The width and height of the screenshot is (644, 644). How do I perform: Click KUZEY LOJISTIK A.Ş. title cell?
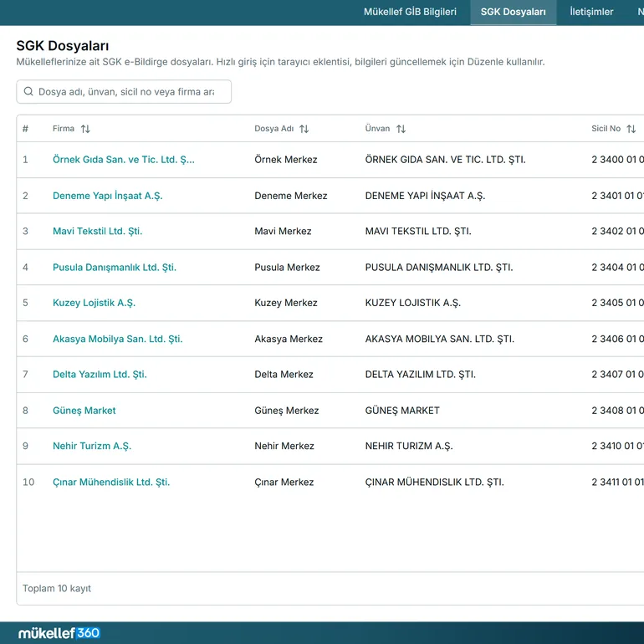click(x=413, y=303)
